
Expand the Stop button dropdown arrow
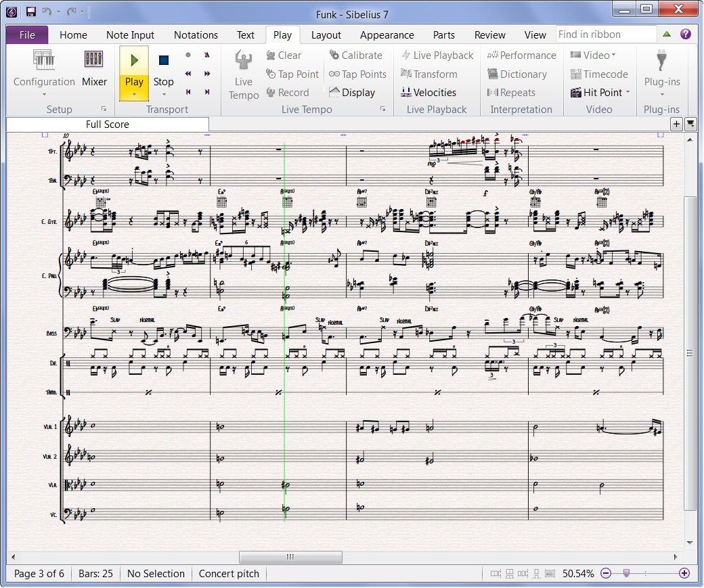[163, 94]
